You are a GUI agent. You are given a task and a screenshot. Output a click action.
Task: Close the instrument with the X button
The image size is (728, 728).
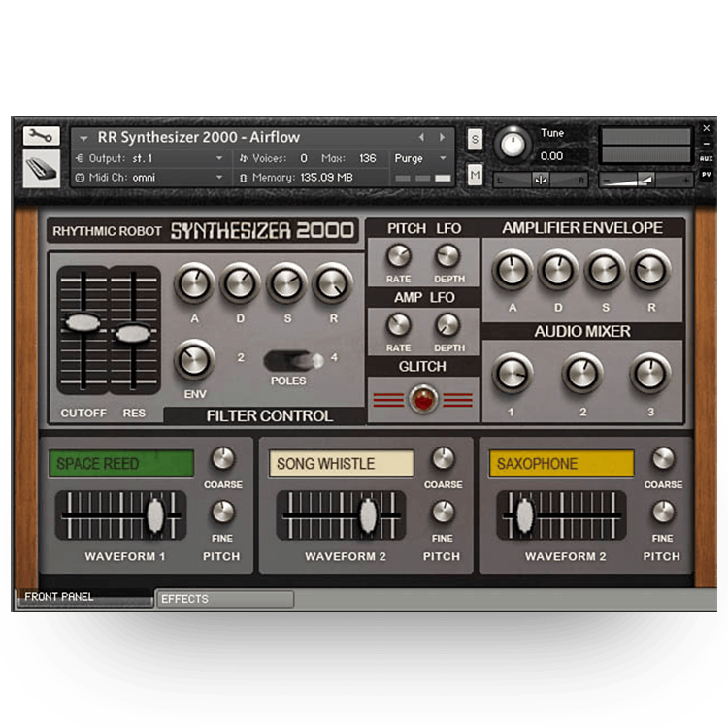[707, 128]
